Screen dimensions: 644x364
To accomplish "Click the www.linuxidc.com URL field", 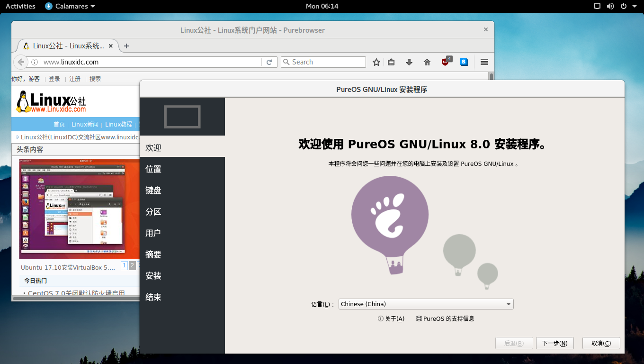I will tap(151, 62).
